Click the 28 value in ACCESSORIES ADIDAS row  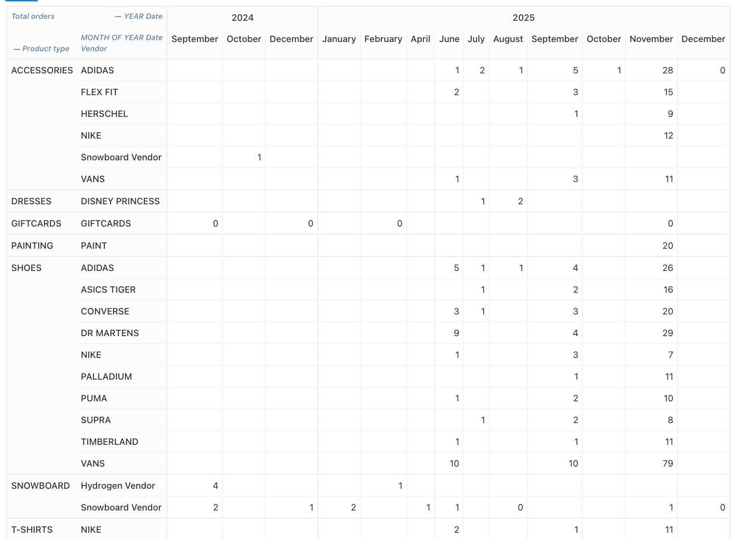[668, 71]
